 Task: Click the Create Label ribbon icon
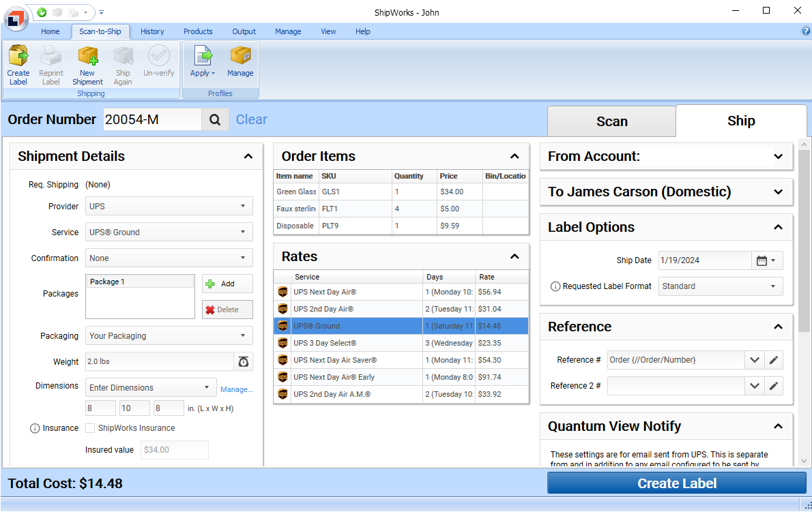pyautogui.click(x=18, y=65)
